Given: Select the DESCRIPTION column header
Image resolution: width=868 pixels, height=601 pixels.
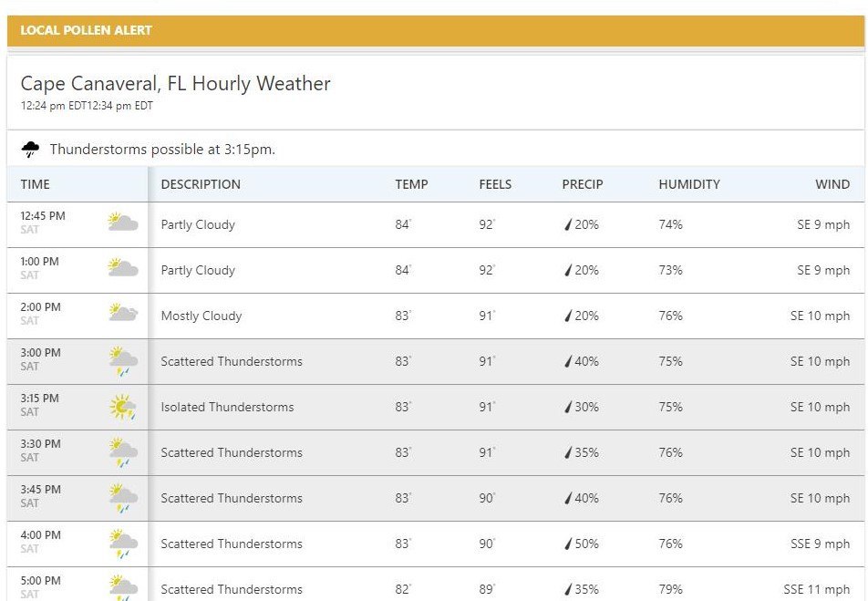Looking at the screenshot, I should (201, 184).
